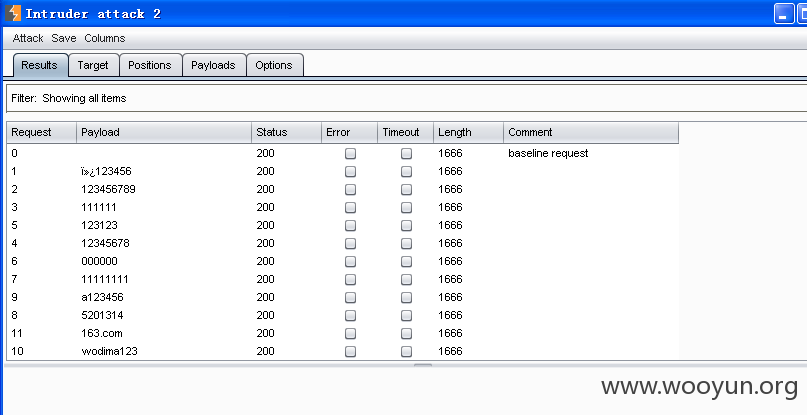Sort by the Payload column header
This screenshot has width=807, height=415.
[164, 132]
